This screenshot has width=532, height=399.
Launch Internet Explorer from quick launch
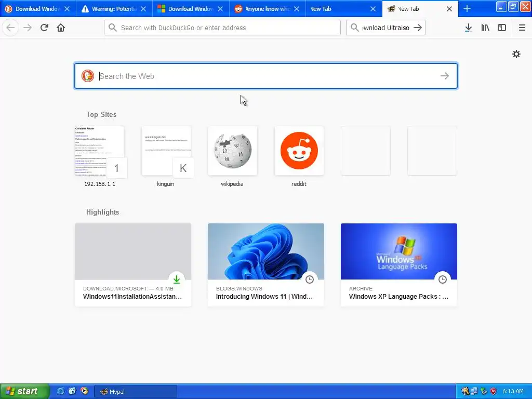coord(60,391)
